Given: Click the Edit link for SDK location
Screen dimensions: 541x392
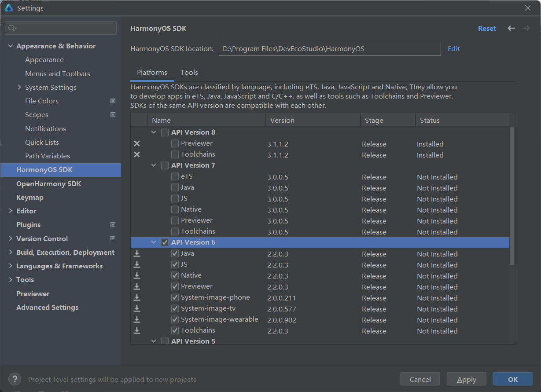Looking at the screenshot, I should [x=454, y=49].
